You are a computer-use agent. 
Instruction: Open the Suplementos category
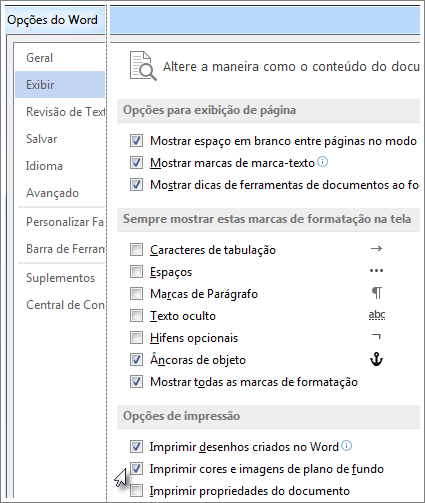click(60, 278)
